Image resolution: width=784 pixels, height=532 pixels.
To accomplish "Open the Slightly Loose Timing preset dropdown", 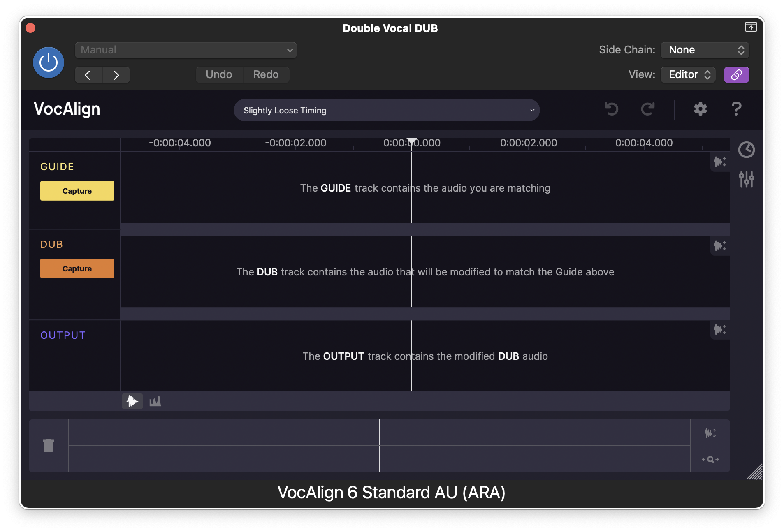I will pos(387,110).
